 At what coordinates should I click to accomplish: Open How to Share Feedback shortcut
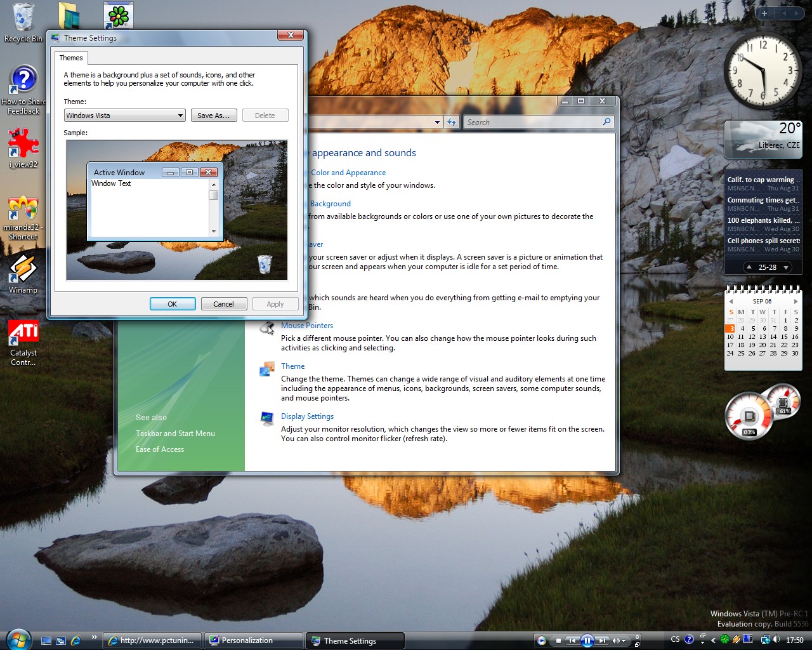(x=23, y=90)
